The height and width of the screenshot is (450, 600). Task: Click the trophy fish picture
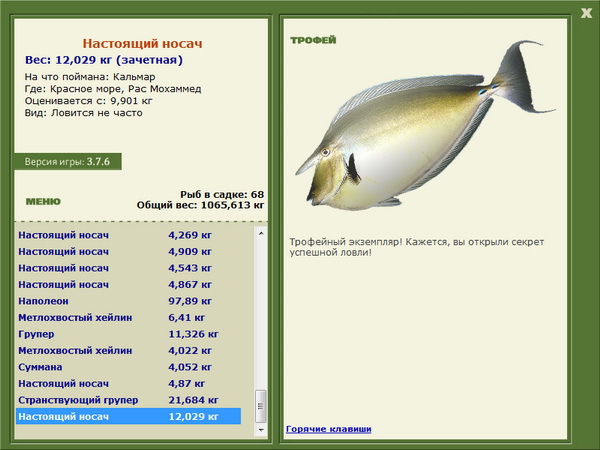(x=425, y=126)
